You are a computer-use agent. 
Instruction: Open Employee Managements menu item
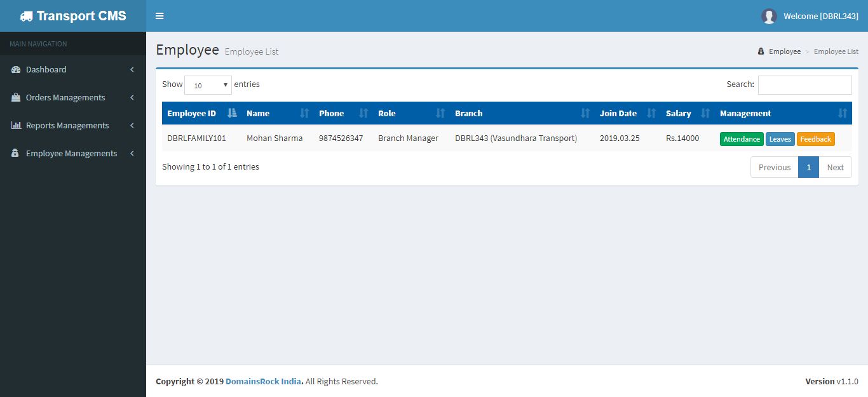73,153
